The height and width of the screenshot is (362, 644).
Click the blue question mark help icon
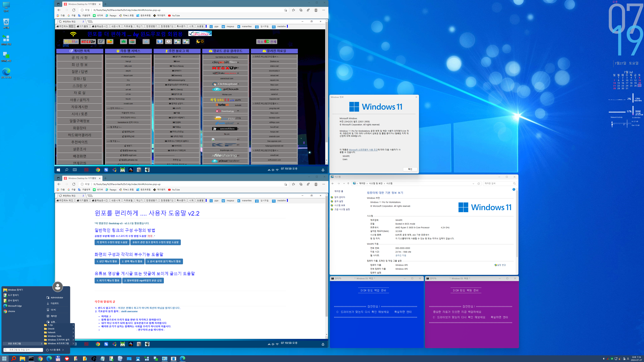tap(160, 41)
